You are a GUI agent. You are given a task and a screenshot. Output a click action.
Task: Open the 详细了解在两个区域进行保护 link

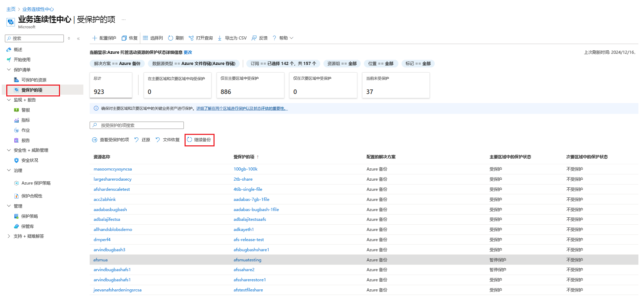pyautogui.click(x=242, y=108)
